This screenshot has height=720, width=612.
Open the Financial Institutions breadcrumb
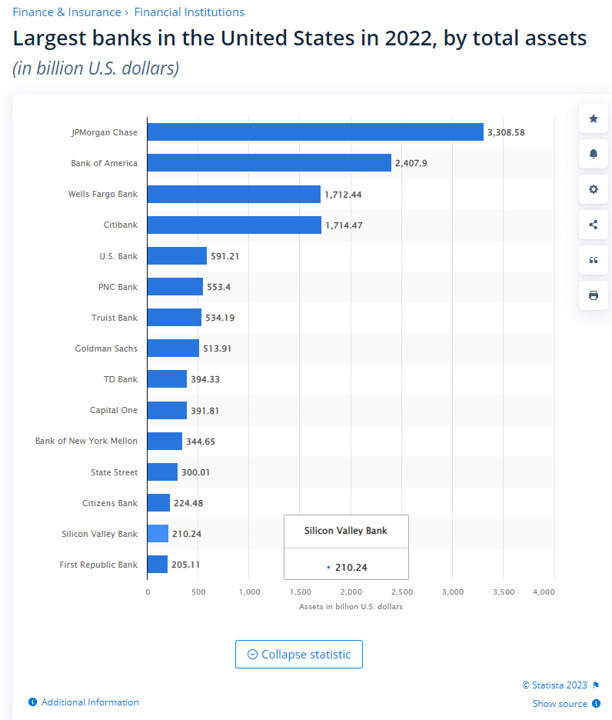pos(189,12)
